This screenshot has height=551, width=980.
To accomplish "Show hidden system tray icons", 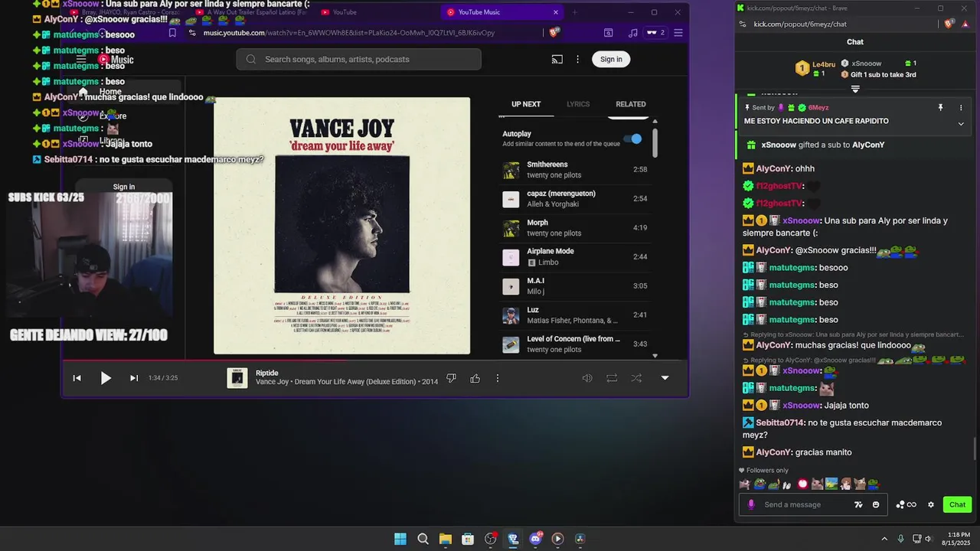I will (884, 539).
